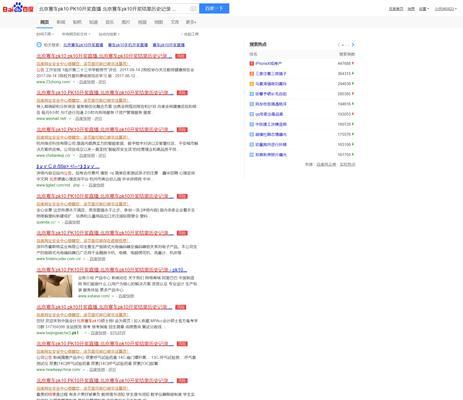The image size is (463, 400).
Task: Click the red badge beside the weshail result
Action: (x=182, y=93)
